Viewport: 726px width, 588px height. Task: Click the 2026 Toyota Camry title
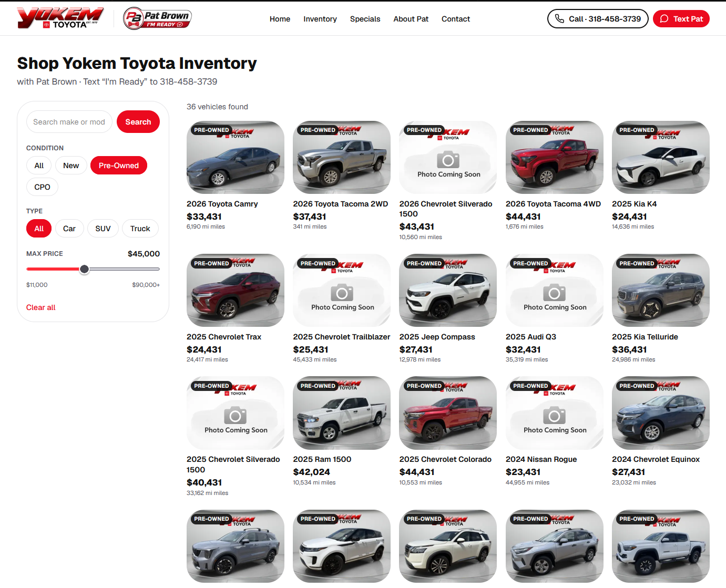click(222, 204)
